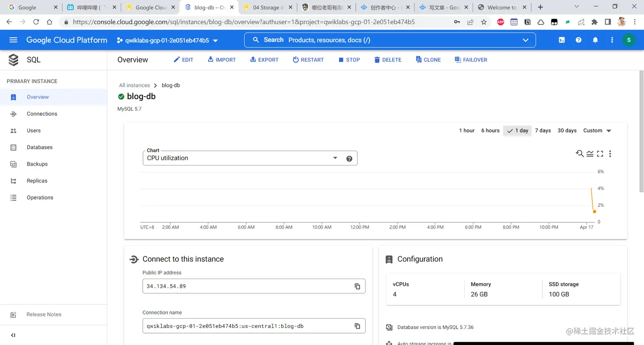Expand the search bar dropdown arrow

coord(526,40)
